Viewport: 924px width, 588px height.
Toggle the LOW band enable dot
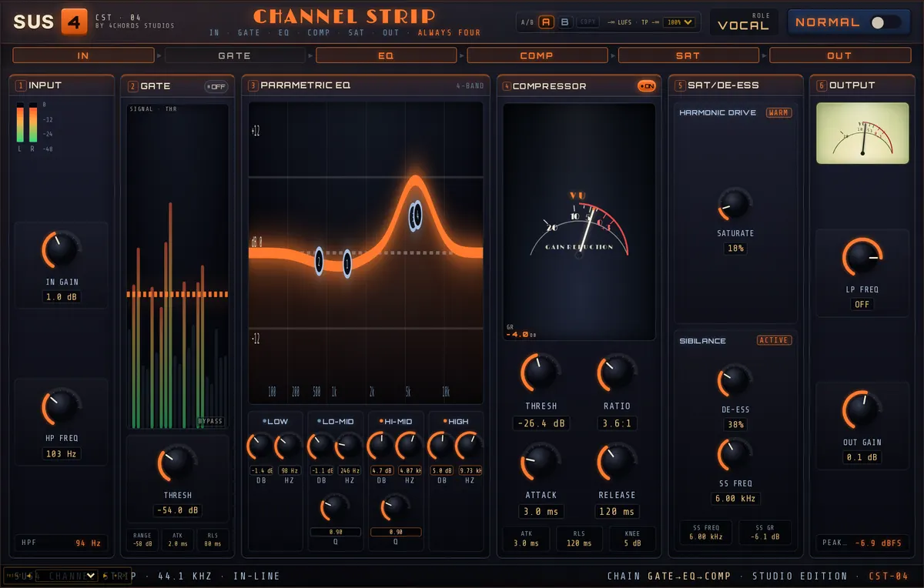click(264, 422)
